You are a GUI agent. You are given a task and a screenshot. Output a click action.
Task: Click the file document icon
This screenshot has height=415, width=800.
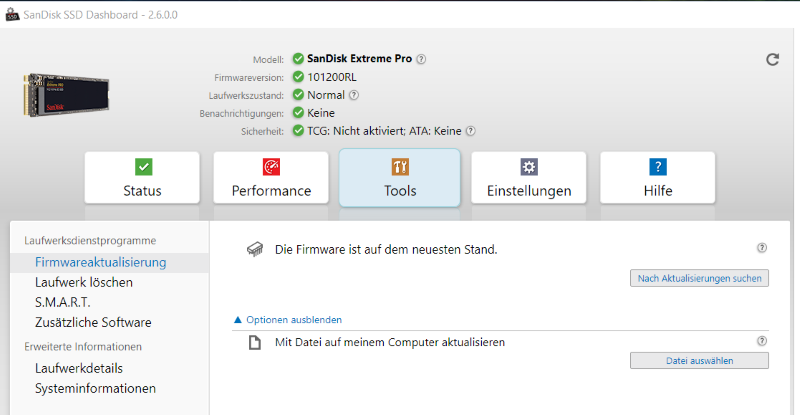[255, 343]
